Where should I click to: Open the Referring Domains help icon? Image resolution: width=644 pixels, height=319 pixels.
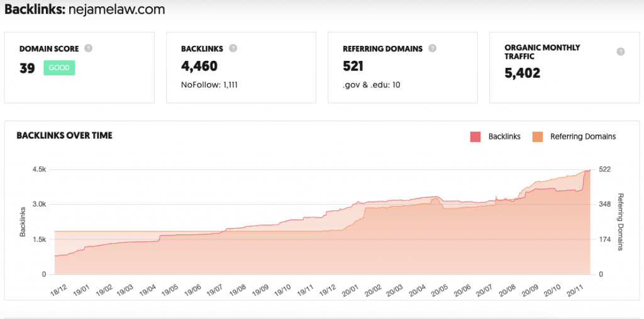point(432,48)
